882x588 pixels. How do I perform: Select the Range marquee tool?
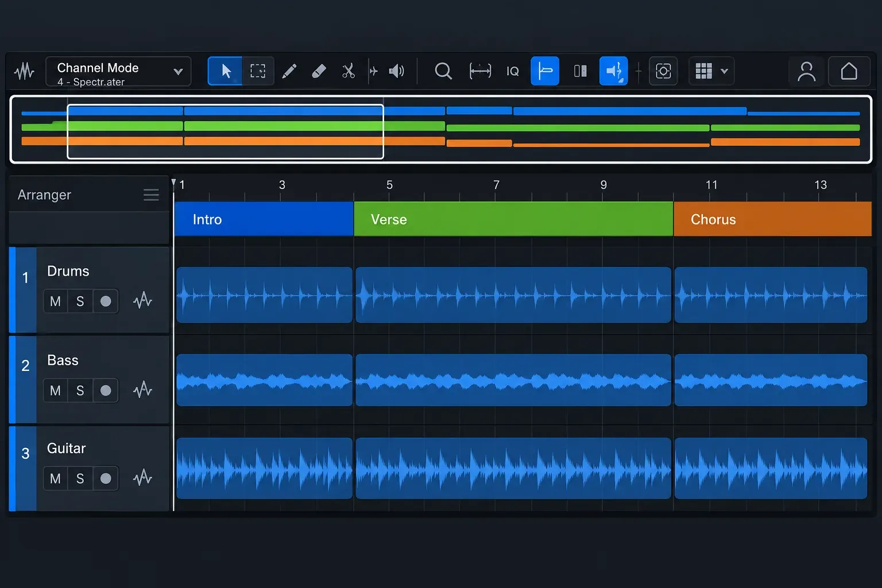[x=258, y=71]
